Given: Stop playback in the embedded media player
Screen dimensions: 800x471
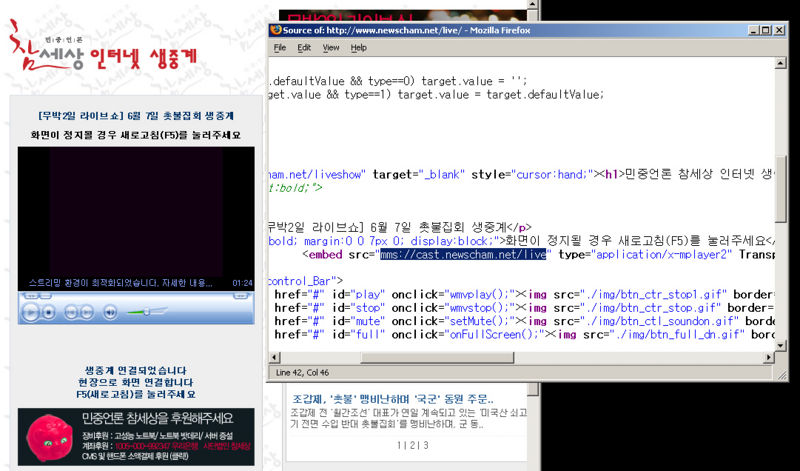Looking at the screenshot, I should point(48,312).
